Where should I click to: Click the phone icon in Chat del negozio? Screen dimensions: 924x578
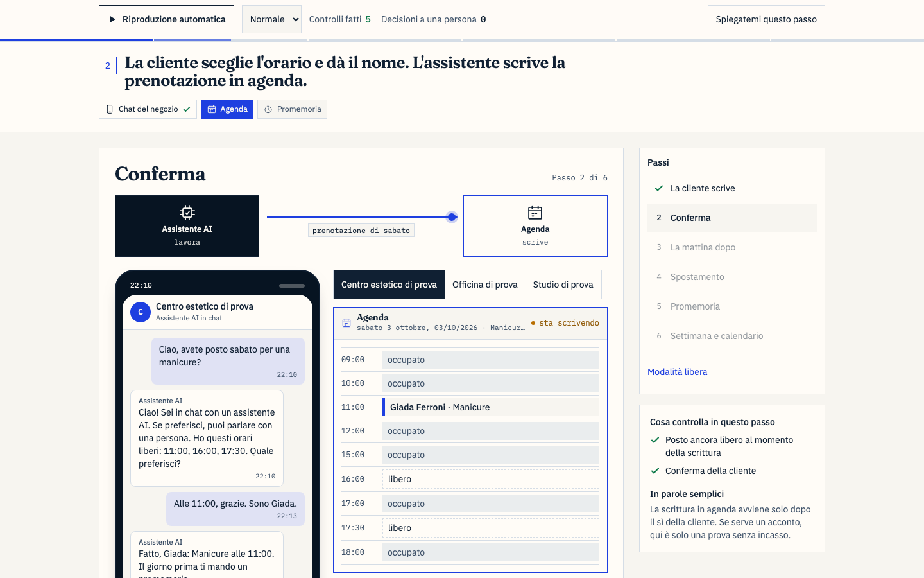(x=110, y=109)
